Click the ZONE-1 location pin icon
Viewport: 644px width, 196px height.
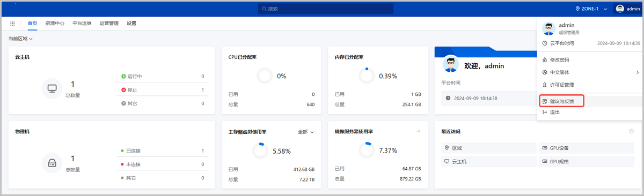(x=577, y=9)
